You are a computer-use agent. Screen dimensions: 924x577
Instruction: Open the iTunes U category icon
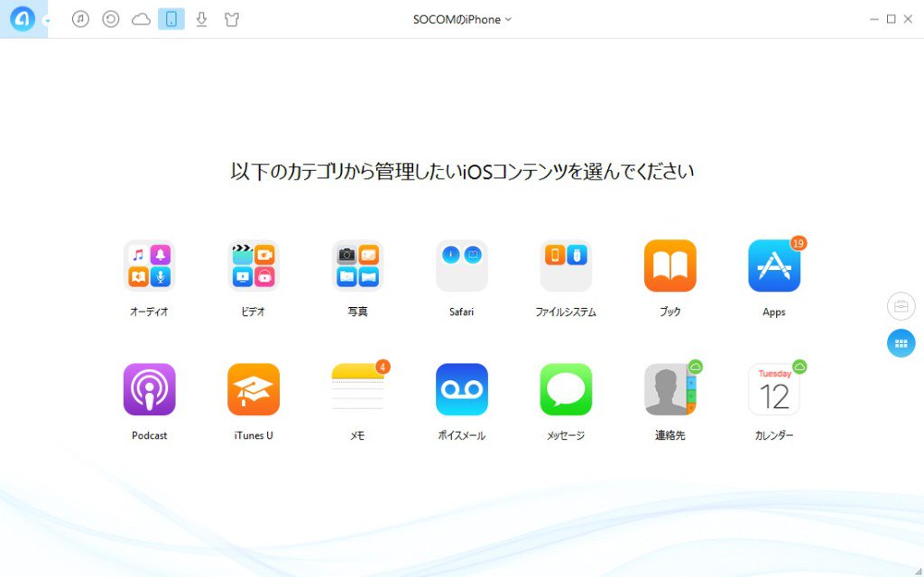pos(254,389)
